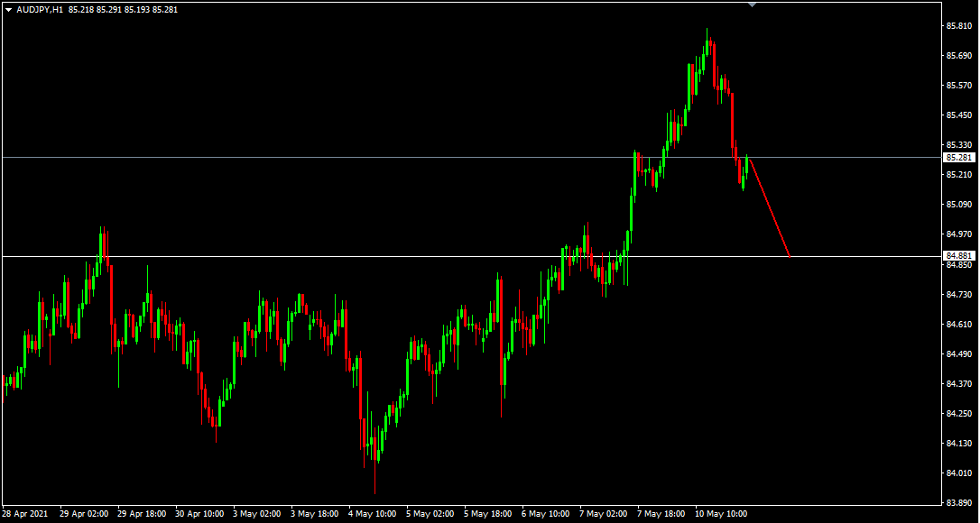The image size is (980, 523).
Task: Click the 84.610 price scale label
Action: [958, 325]
